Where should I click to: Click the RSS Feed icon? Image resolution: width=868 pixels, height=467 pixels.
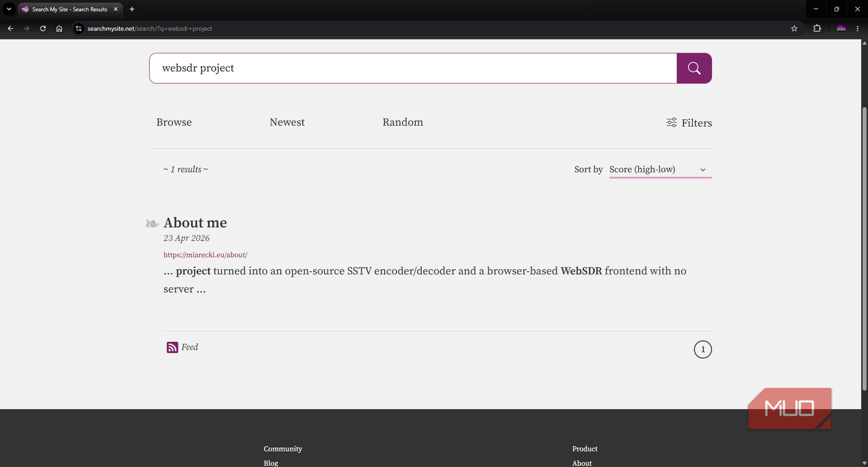(x=172, y=347)
